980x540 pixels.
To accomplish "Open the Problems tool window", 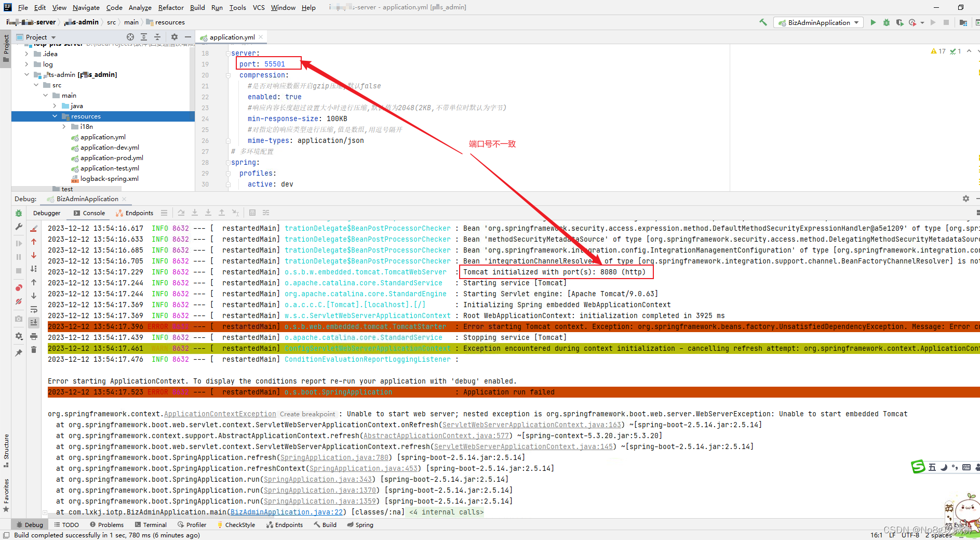I will pos(106,524).
